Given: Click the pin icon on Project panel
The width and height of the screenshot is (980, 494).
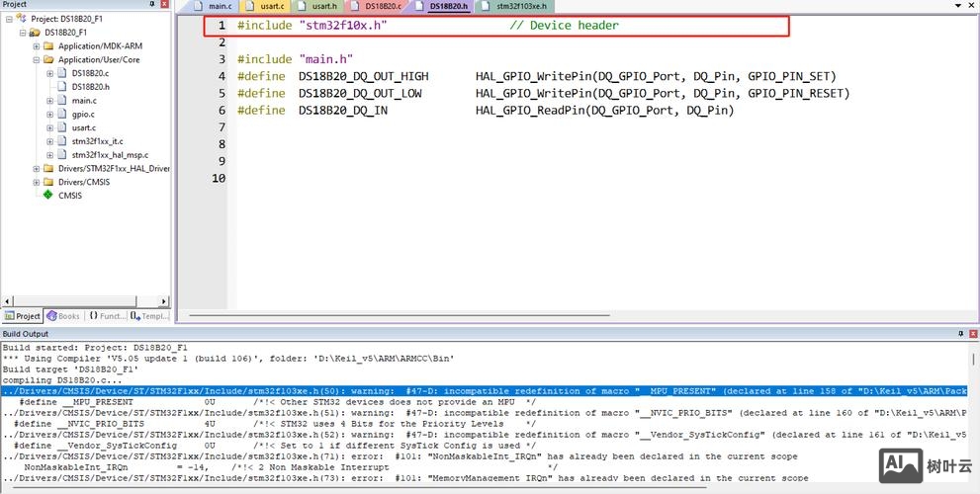Looking at the screenshot, I should [151, 5].
